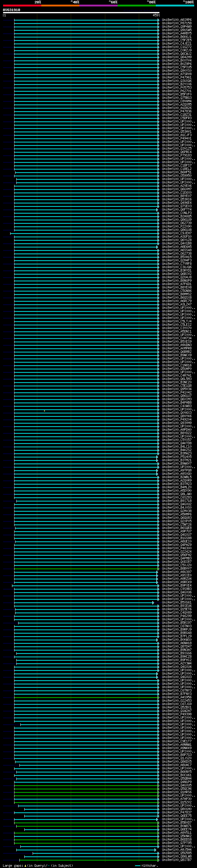Screen dimensions: 197x868
Task: Select the UniRef100_B4PHB8 label
Action: 176,403
